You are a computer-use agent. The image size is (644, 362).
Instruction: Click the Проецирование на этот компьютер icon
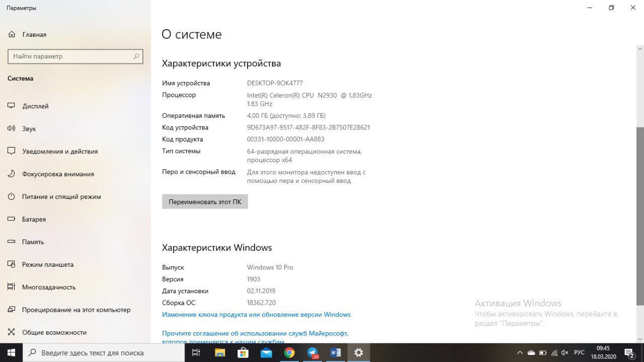12,310
